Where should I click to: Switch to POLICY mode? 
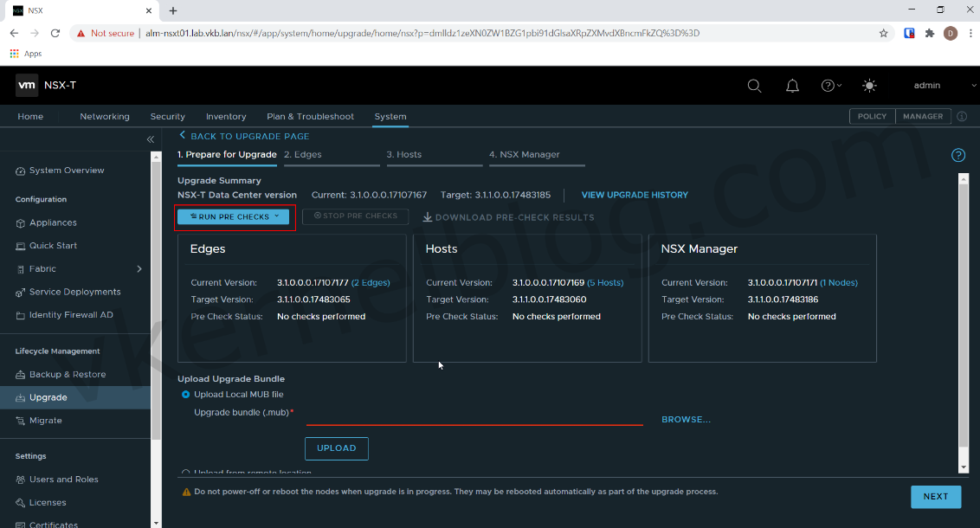[872, 116]
